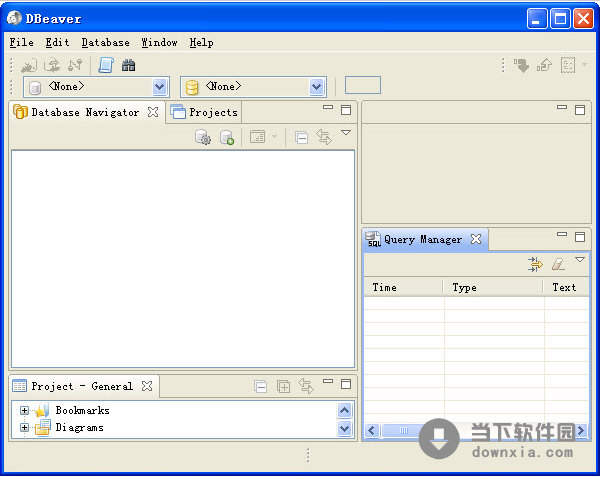Image resolution: width=600 pixels, height=477 pixels.
Task: Open the Window menu
Action: point(159,42)
